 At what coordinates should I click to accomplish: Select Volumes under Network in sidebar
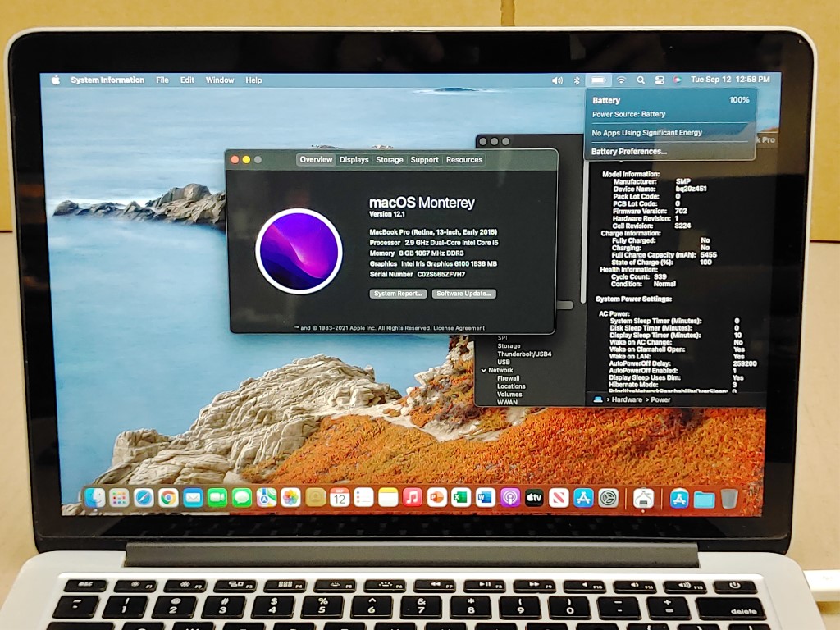coord(509,395)
